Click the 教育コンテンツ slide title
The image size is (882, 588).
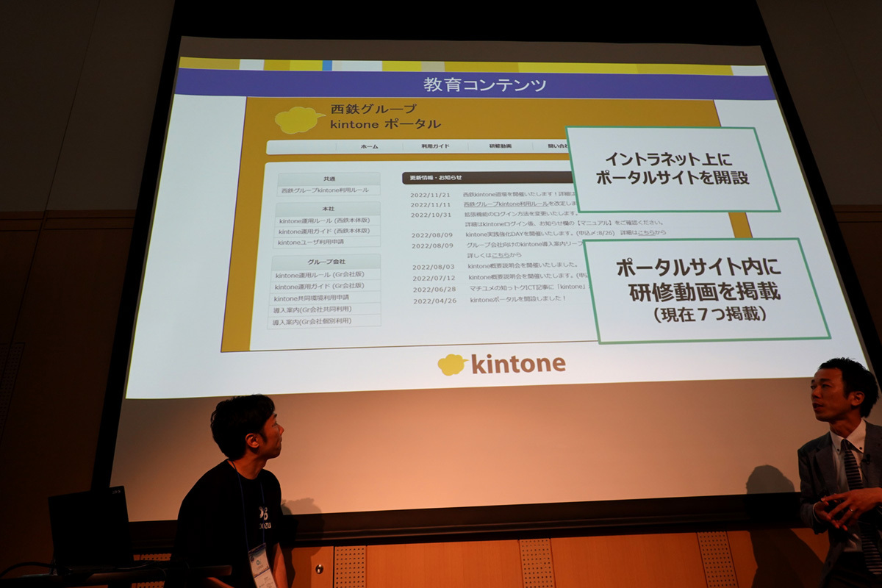click(485, 85)
